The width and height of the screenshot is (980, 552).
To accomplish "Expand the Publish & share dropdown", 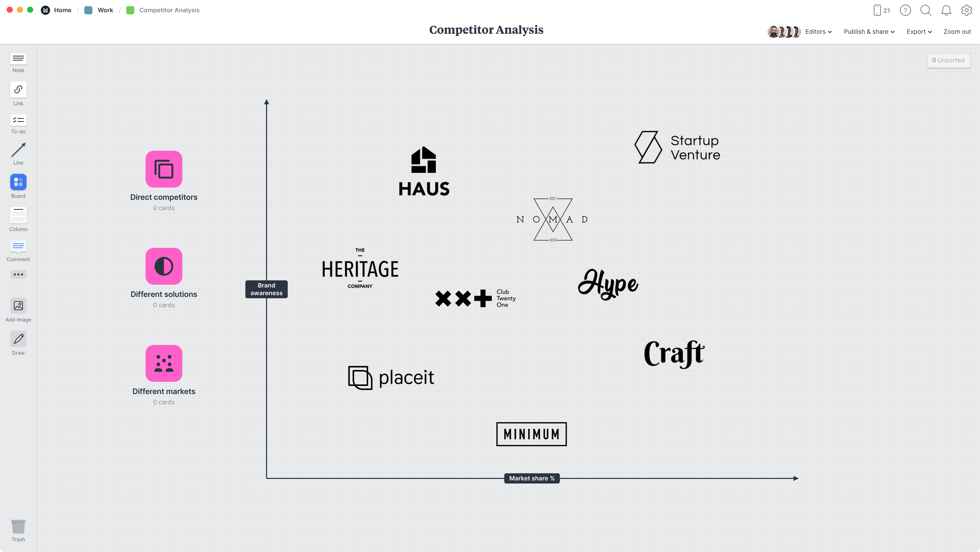I will [x=869, y=32].
